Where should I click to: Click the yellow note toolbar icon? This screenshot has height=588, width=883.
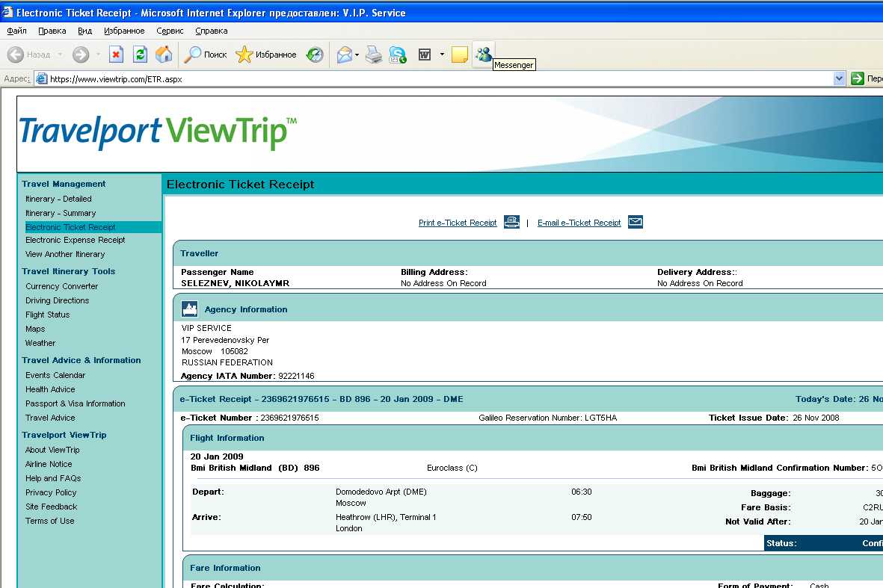(x=460, y=55)
